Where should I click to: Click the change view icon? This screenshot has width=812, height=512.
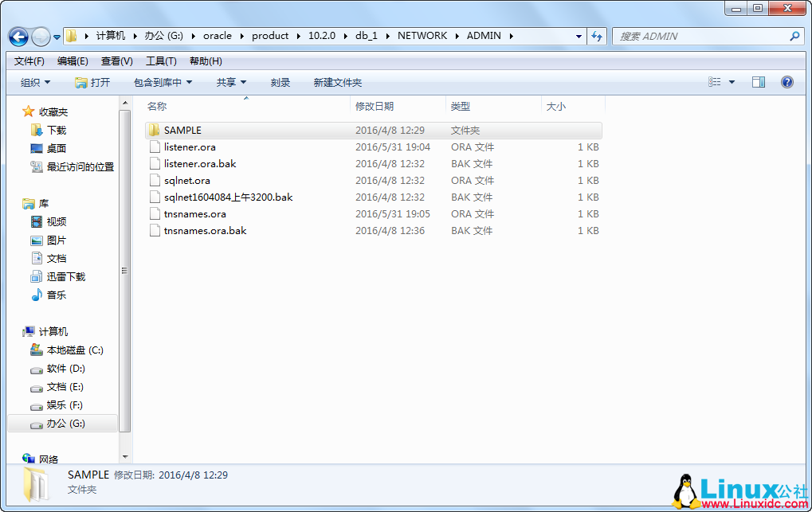pyautogui.click(x=715, y=82)
